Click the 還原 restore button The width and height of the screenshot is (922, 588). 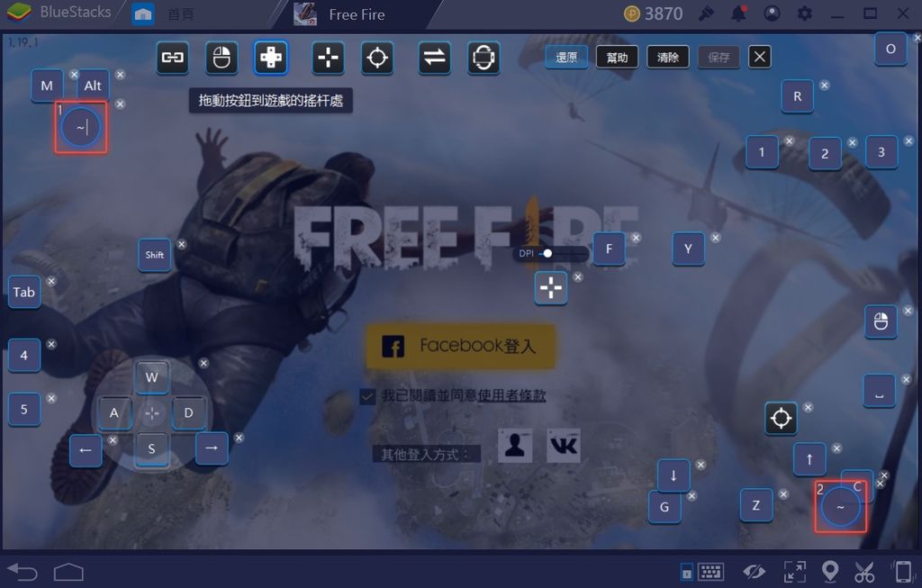click(x=566, y=57)
